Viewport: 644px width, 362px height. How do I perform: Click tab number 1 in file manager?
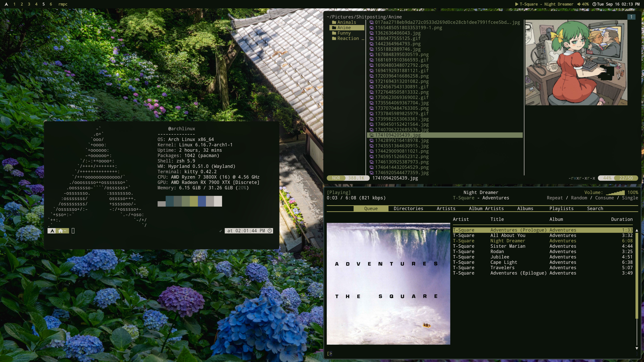click(631, 17)
